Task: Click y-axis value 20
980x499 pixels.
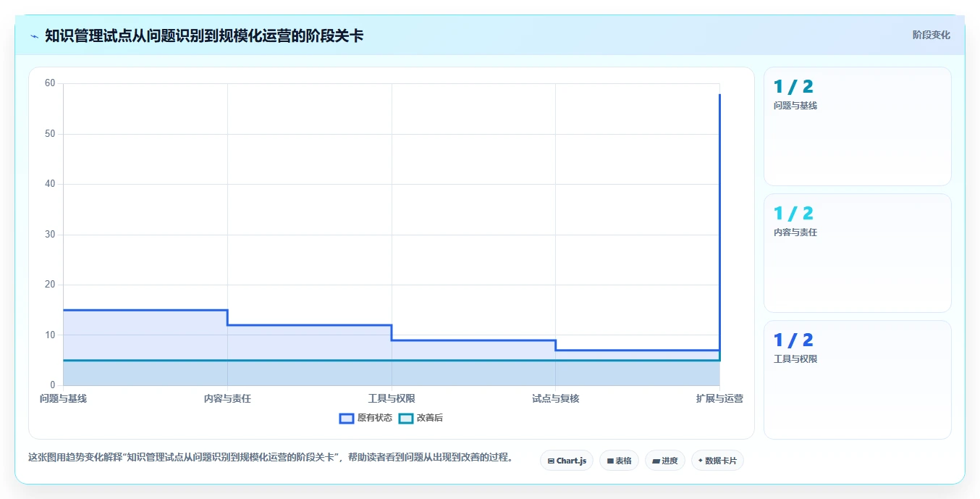Action: [x=50, y=285]
